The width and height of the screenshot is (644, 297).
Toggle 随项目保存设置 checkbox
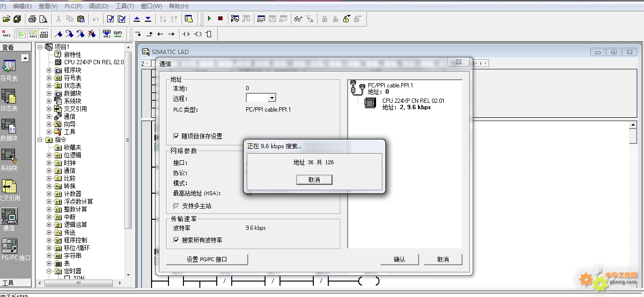click(176, 136)
